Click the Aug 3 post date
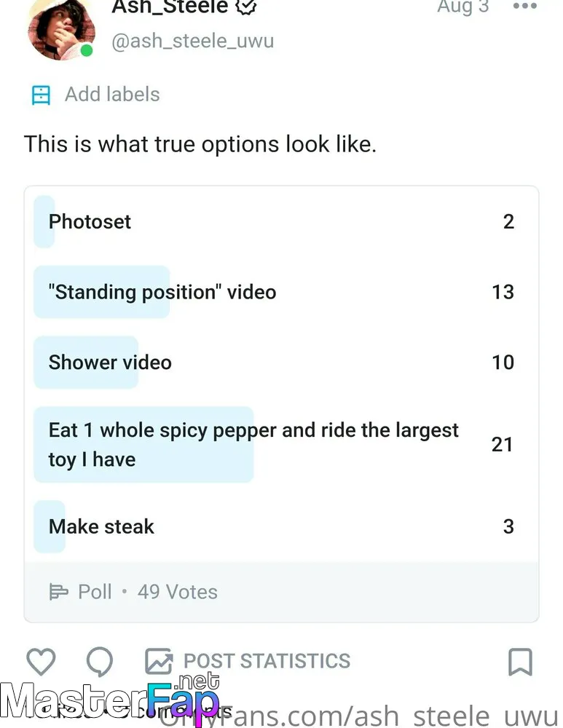The image size is (563, 728). pyautogui.click(x=463, y=7)
